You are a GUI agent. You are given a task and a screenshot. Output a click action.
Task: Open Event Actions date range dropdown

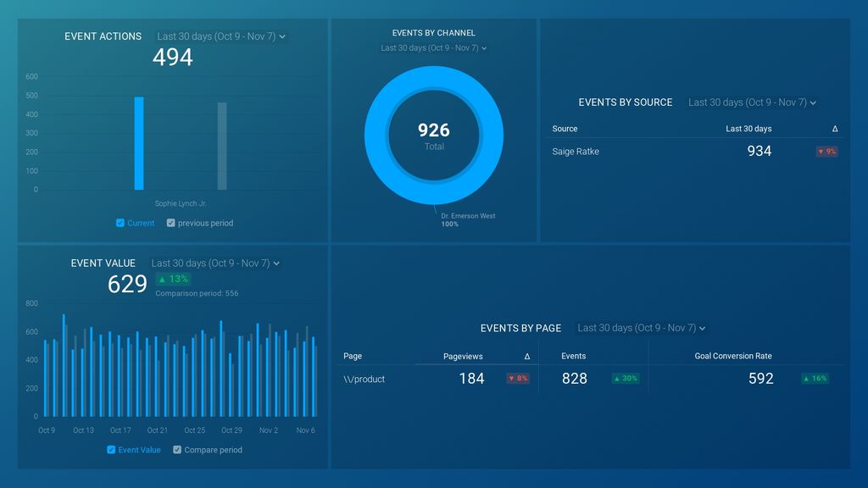pyautogui.click(x=221, y=36)
